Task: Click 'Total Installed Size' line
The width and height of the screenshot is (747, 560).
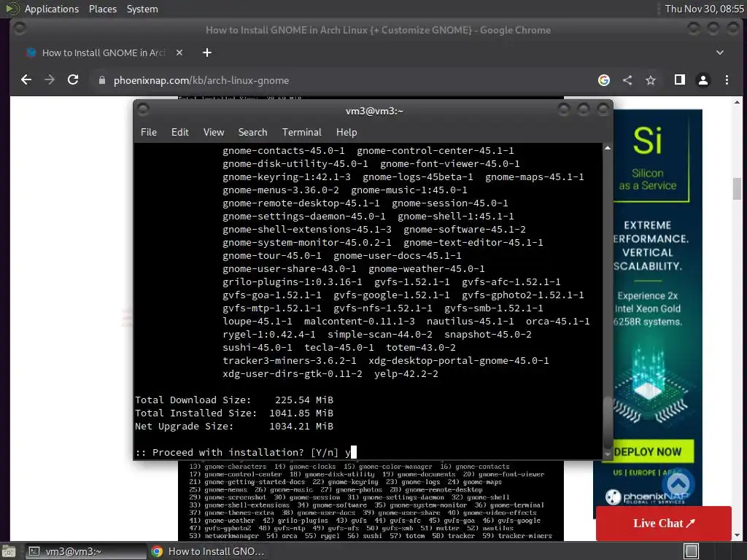Action: coord(234,413)
